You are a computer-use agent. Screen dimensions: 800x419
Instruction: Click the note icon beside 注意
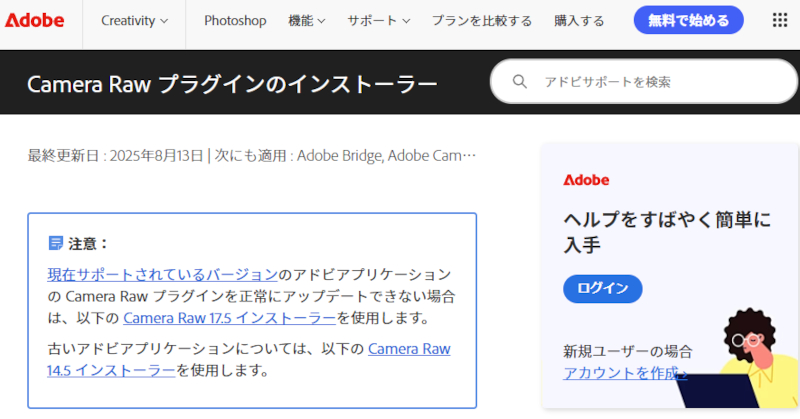[56, 243]
